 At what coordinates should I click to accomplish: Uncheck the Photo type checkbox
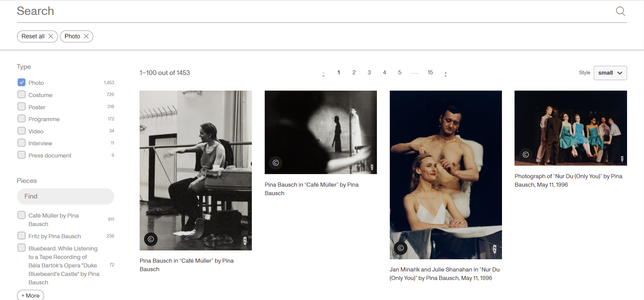pyautogui.click(x=21, y=82)
